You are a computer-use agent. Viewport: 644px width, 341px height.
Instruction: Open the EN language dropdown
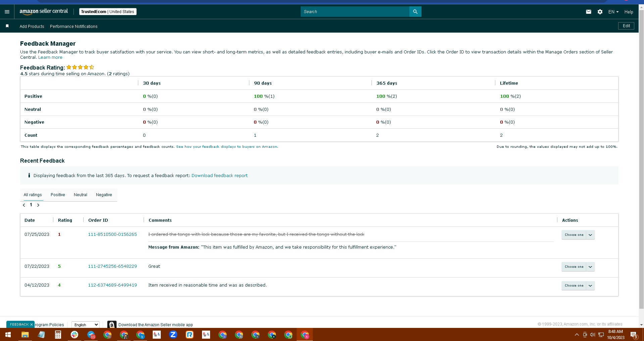[613, 12]
